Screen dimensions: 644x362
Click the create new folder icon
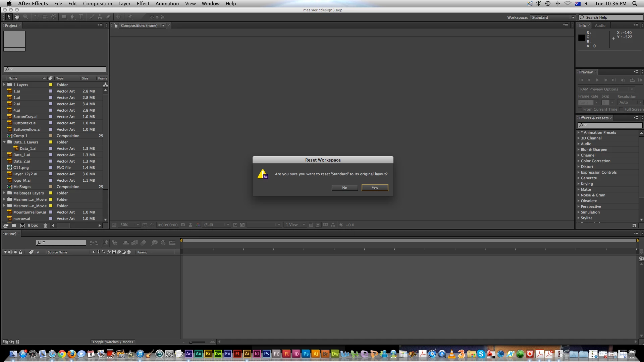pos(14,226)
